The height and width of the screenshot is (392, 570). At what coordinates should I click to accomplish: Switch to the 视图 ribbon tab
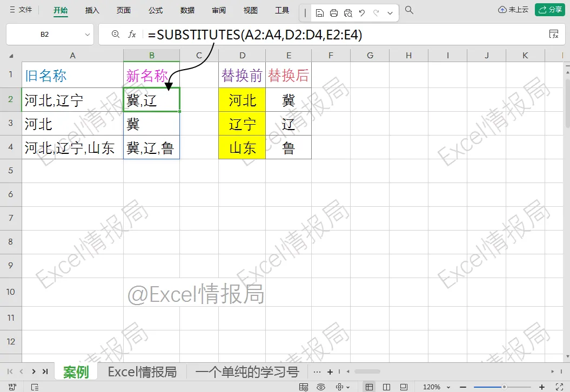(251, 10)
